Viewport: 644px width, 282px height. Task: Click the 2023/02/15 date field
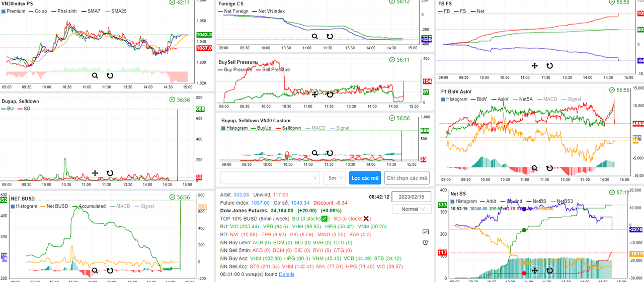click(x=412, y=197)
